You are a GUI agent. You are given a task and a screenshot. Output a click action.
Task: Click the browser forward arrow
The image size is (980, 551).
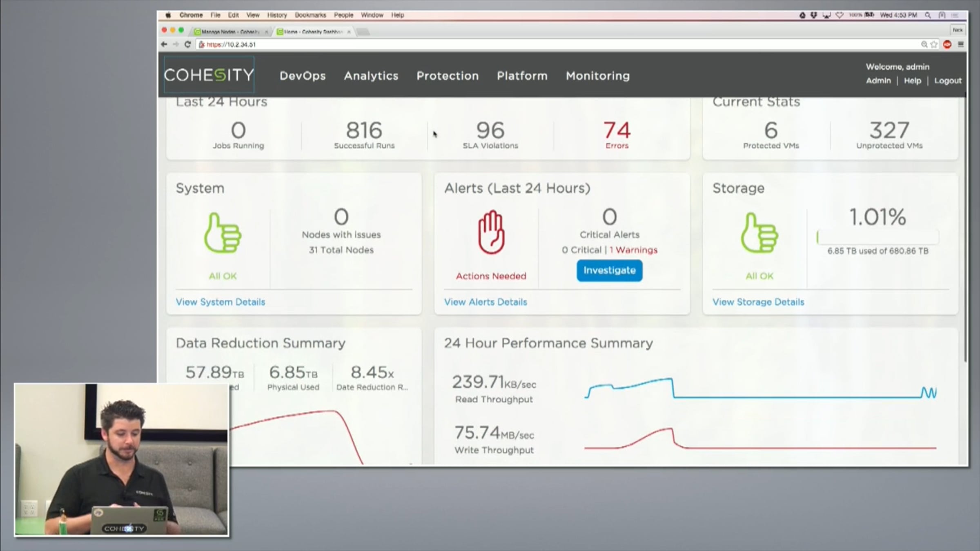(x=176, y=44)
